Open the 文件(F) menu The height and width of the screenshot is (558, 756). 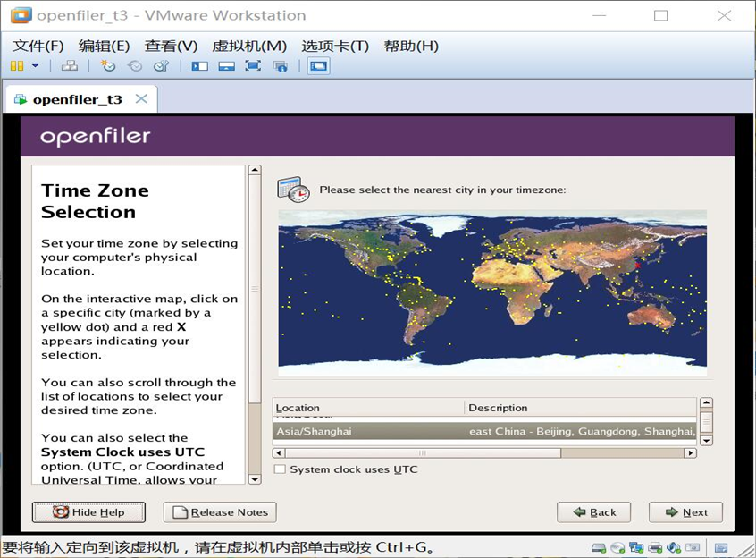click(38, 46)
